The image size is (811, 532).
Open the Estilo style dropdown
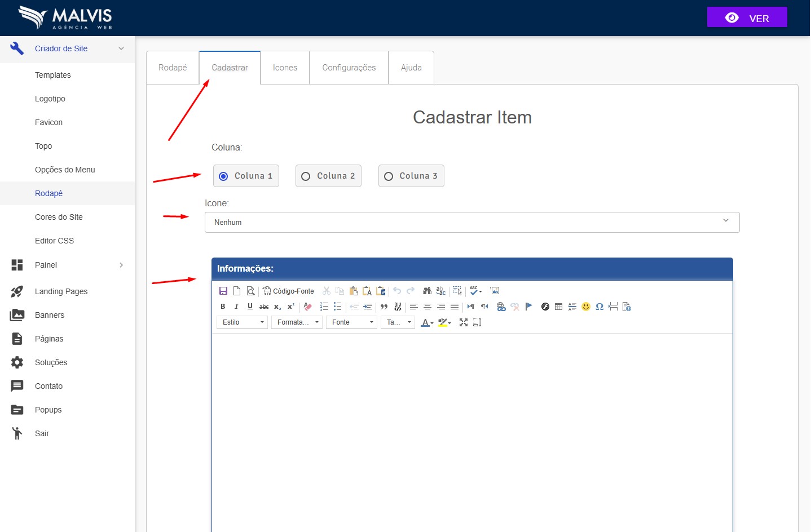click(242, 322)
